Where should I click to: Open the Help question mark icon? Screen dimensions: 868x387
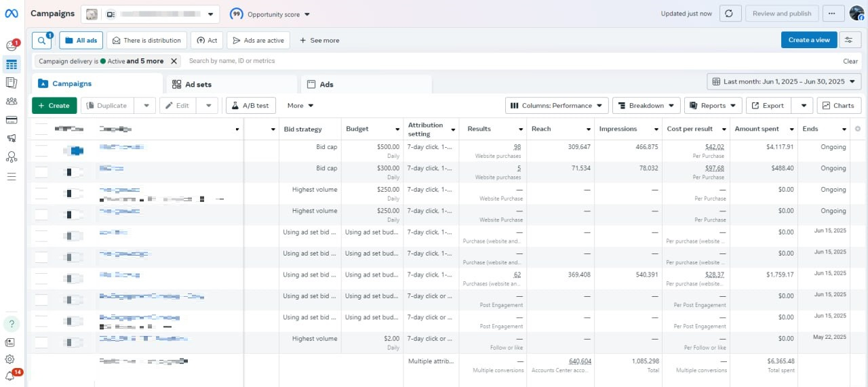pos(12,323)
